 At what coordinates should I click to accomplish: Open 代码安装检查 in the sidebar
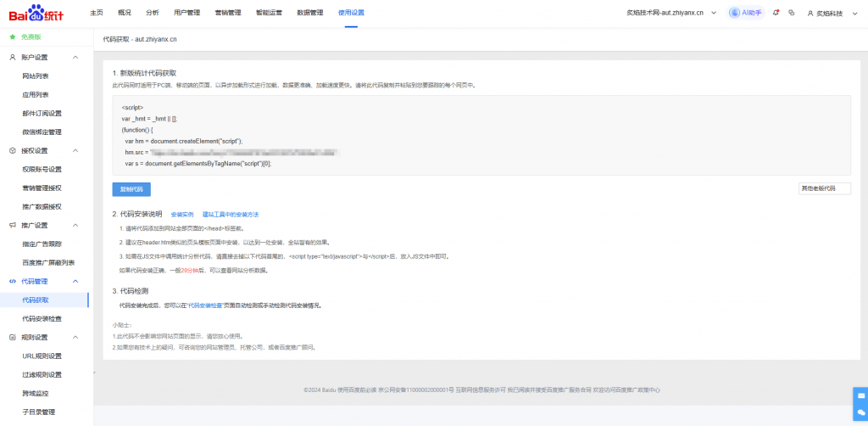coord(42,318)
